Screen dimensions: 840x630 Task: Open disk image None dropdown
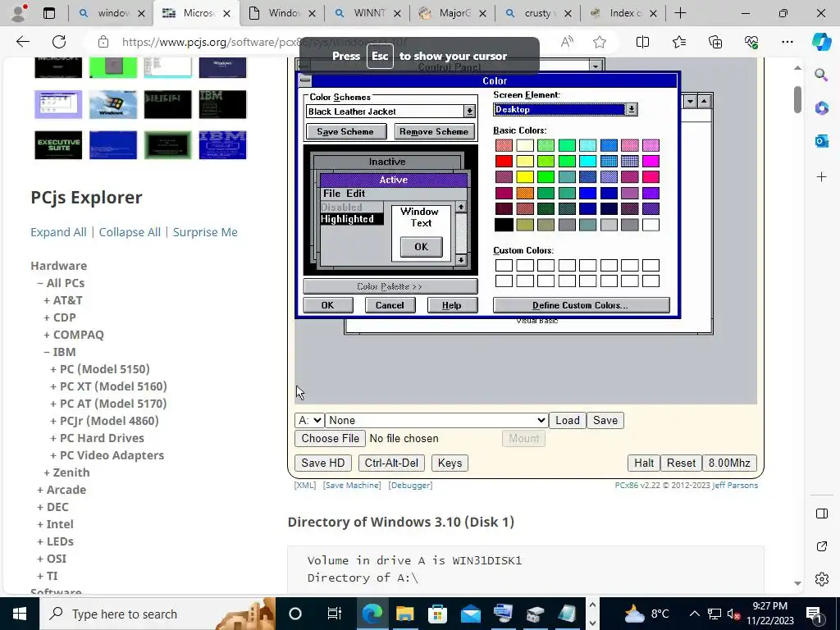point(436,421)
